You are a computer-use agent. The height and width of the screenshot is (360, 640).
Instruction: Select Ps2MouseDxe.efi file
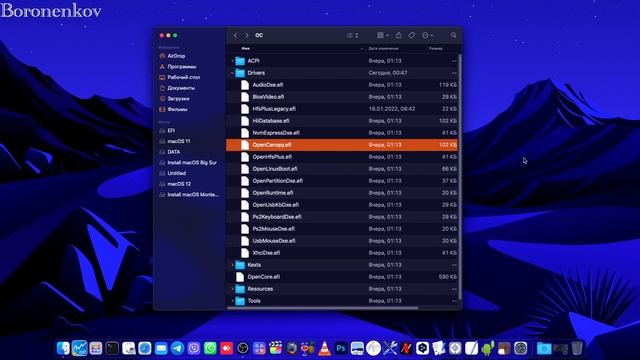342,229
